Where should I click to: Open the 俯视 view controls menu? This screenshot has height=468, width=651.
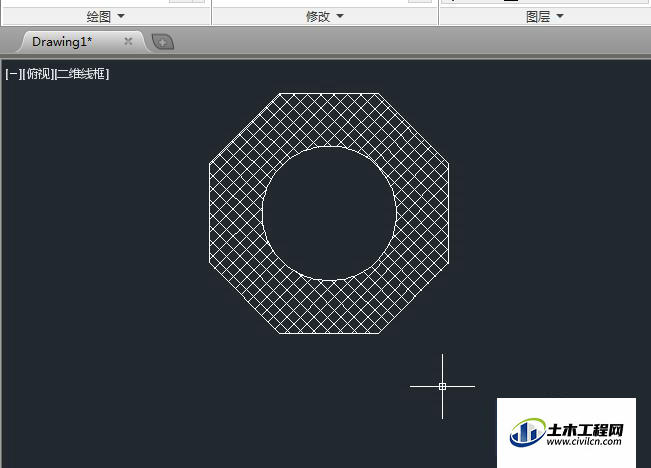38,74
